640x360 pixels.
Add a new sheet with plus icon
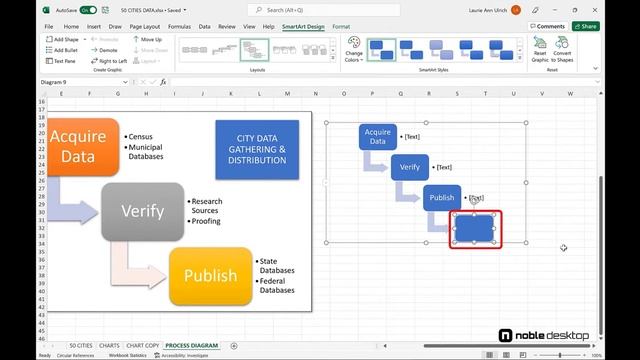(x=233, y=346)
